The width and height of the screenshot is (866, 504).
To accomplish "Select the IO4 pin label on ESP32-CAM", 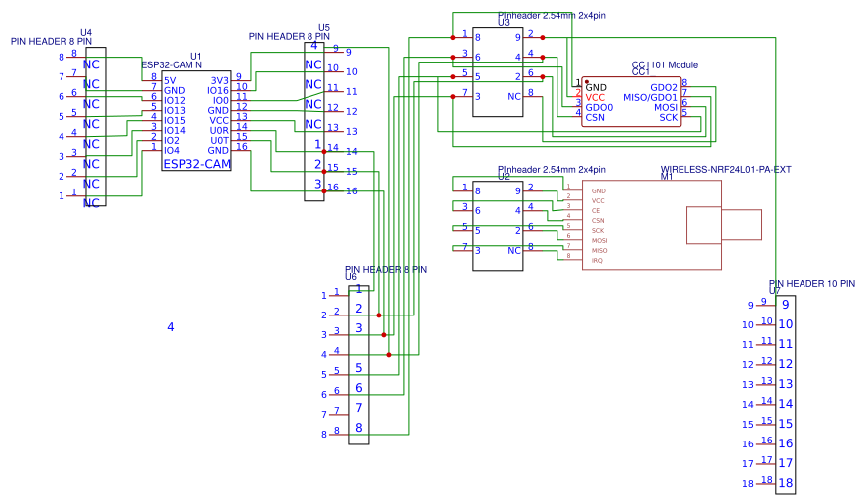I will click(172, 151).
